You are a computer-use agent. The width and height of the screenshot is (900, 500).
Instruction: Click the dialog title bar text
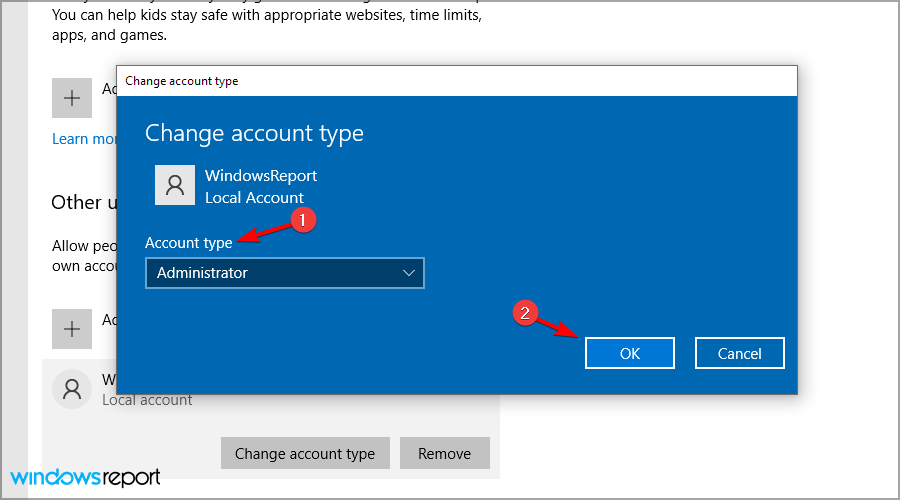[181, 81]
